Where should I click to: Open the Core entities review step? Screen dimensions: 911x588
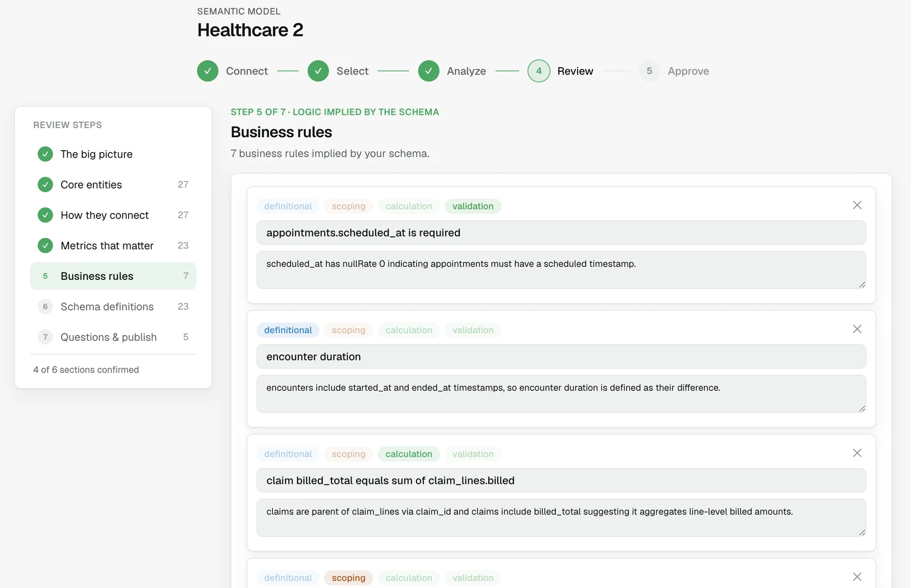coord(113,185)
